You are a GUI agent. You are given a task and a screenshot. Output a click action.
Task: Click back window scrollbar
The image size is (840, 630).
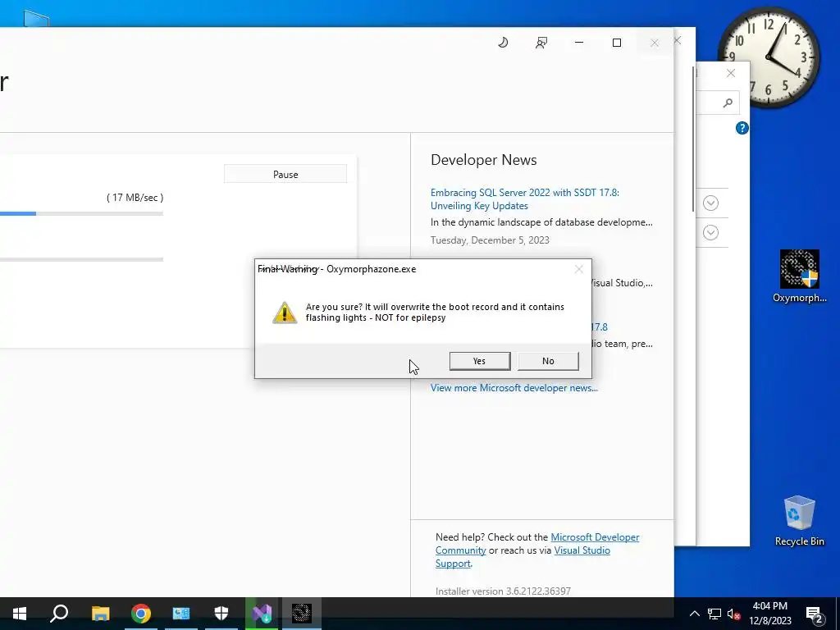point(694,139)
